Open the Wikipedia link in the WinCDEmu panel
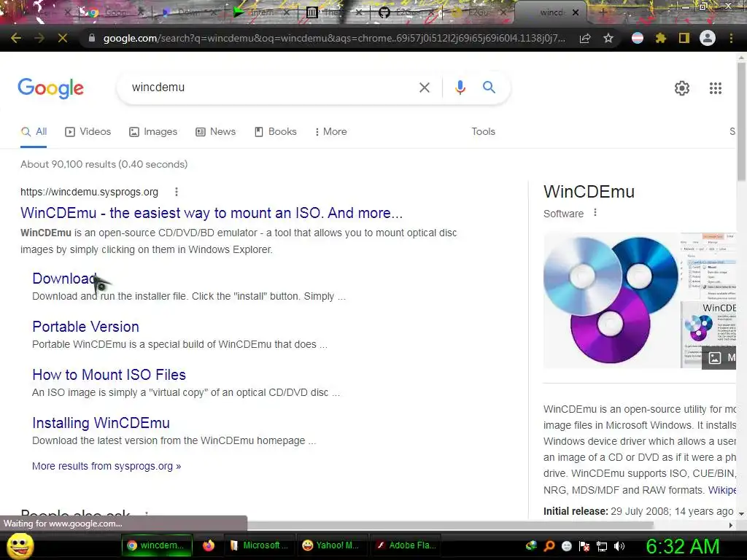Screen dimensions: 747x560 [x=722, y=490]
